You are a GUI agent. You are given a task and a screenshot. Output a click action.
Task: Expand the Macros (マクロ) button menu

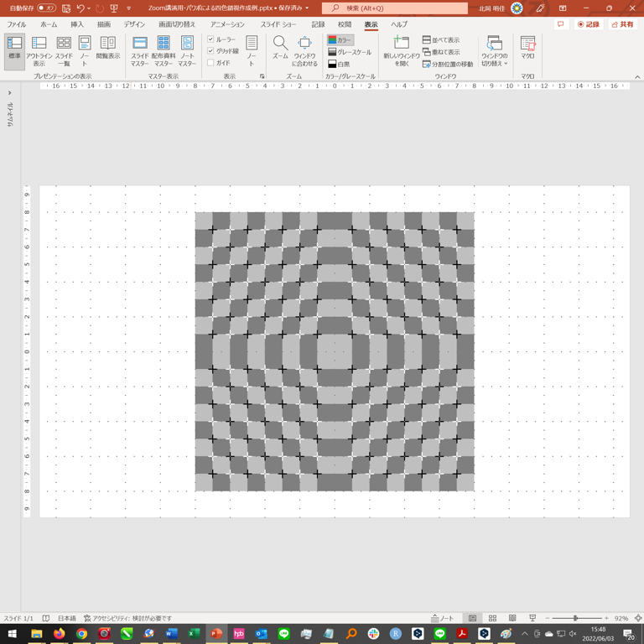(x=527, y=49)
